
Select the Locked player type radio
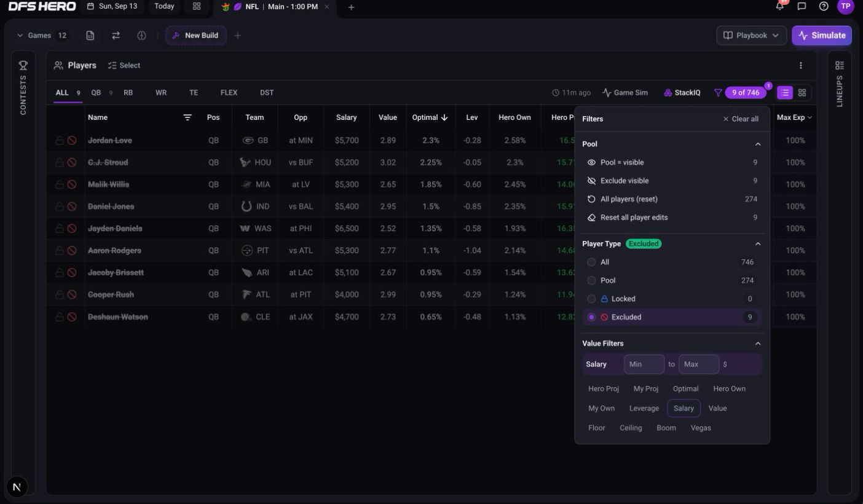[x=591, y=299]
